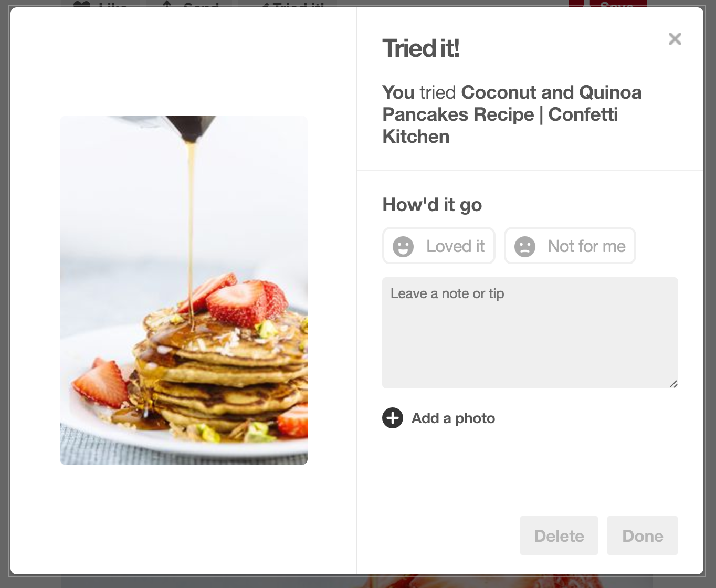
Task: Close the Tried it dialog
Action: pos(675,39)
